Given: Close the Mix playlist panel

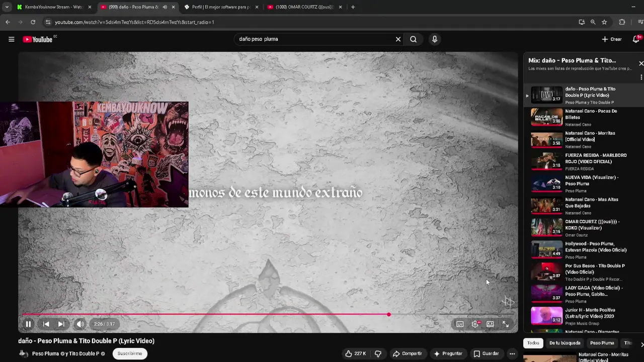Looking at the screenshot, I should click(x=640, y=63).
